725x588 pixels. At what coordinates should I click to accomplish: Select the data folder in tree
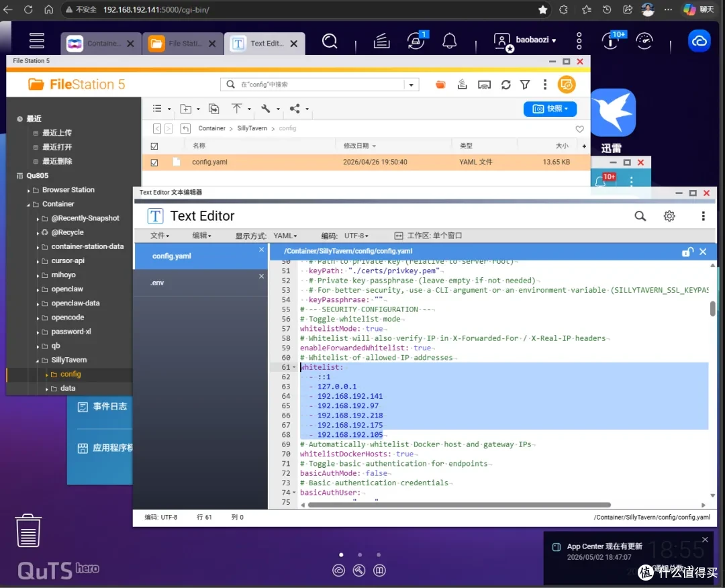coord(68,388)
